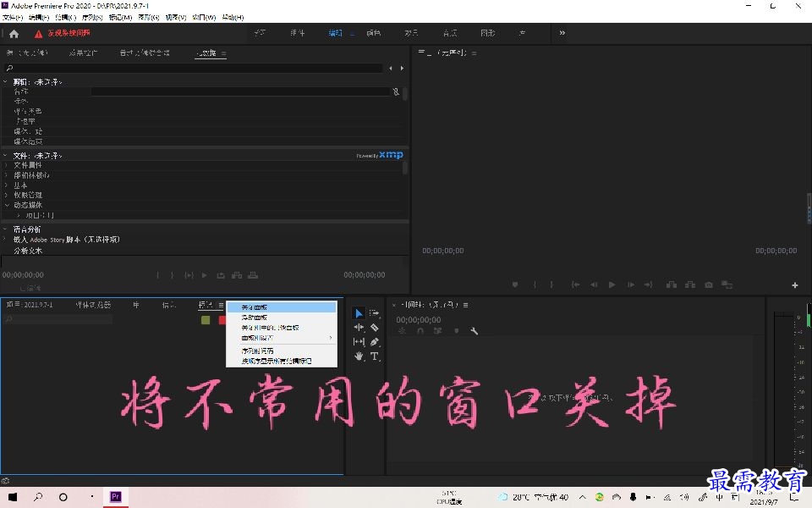Expand the 基本 row
812x508 pixels.
point(7,185)
